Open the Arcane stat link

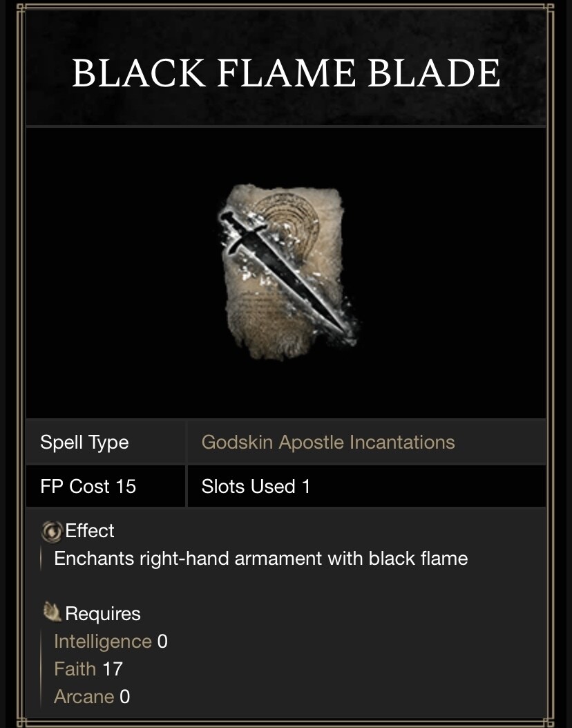(84, 696)
